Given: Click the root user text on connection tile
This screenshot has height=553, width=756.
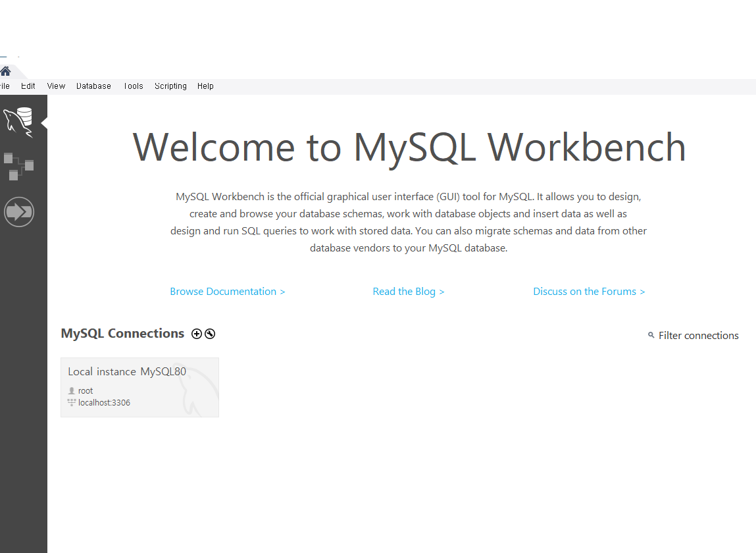Looking at the screenshot, I should (86, 391).
